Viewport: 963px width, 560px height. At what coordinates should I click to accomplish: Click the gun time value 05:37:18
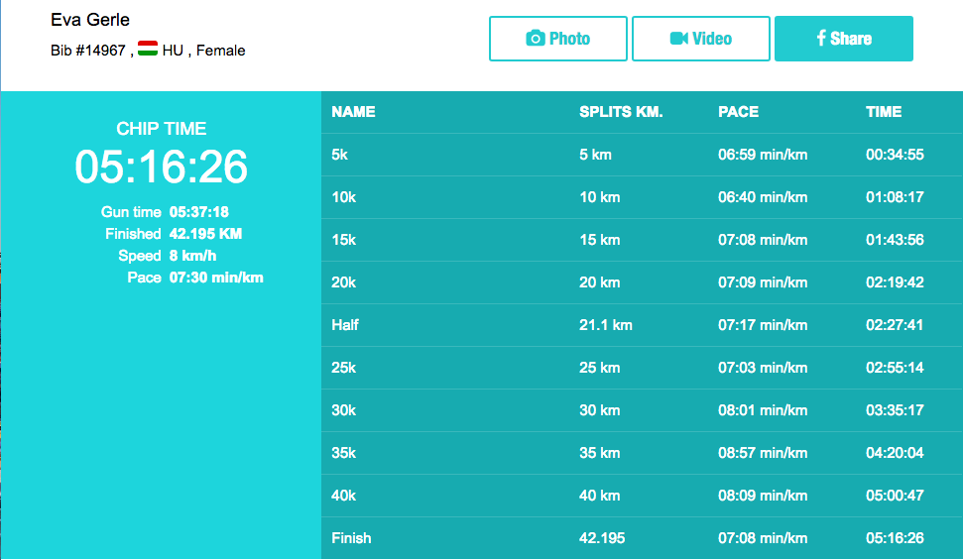point(199,212)
